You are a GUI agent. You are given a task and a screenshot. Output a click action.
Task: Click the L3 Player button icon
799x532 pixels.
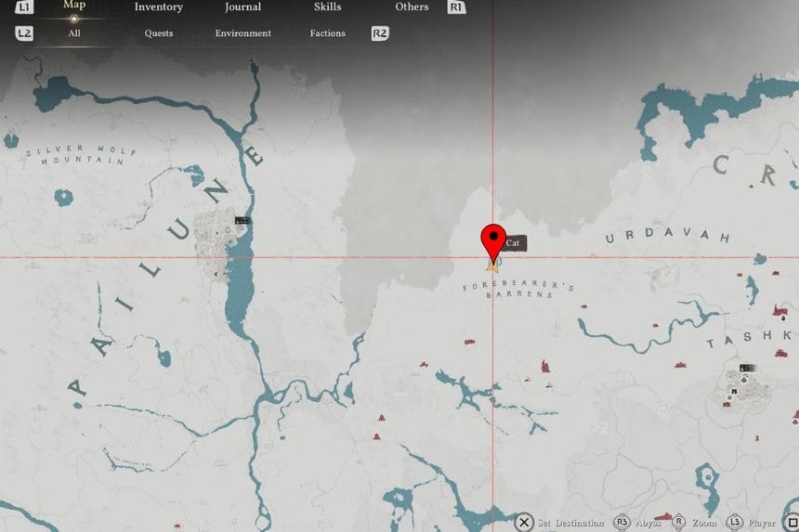point(735,523)
